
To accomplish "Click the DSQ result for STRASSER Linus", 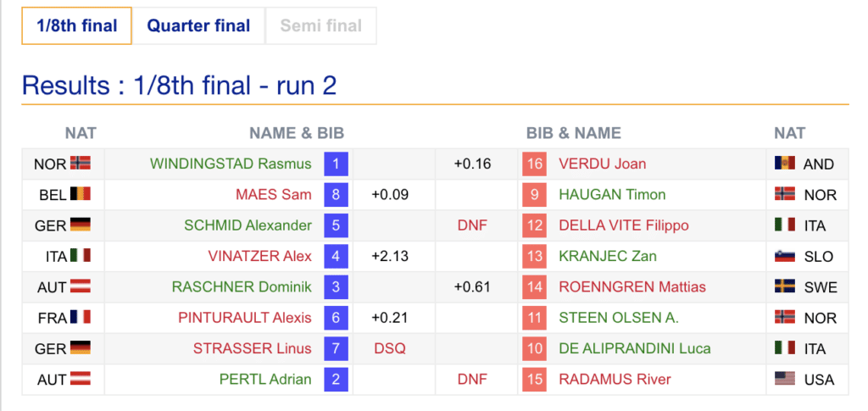I will point(390,348).
